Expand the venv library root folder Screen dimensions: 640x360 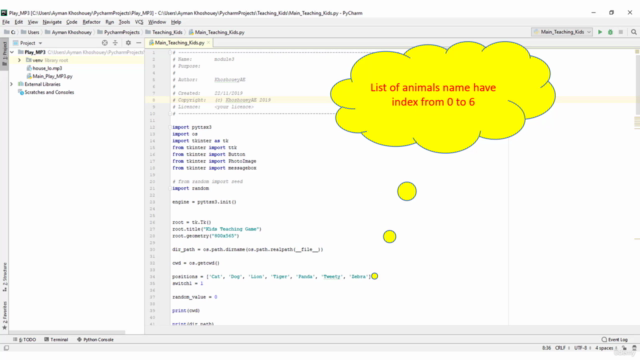point(19,60)
